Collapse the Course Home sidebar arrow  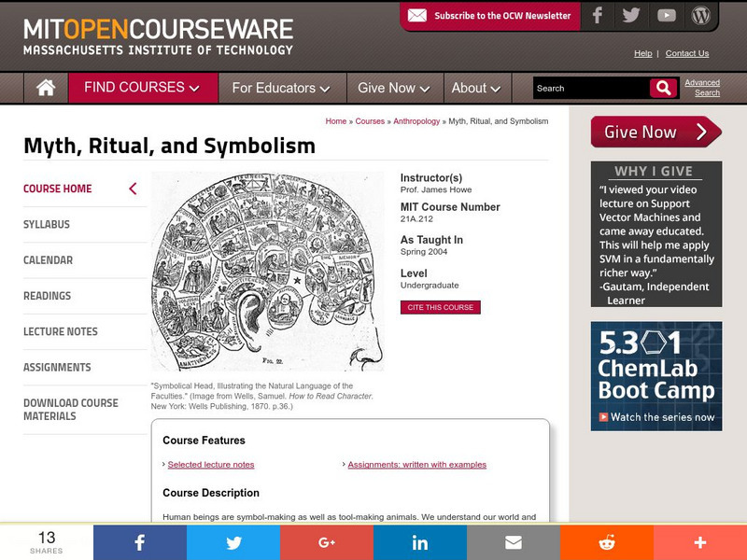pyautogui.click(x=133, y=189)
